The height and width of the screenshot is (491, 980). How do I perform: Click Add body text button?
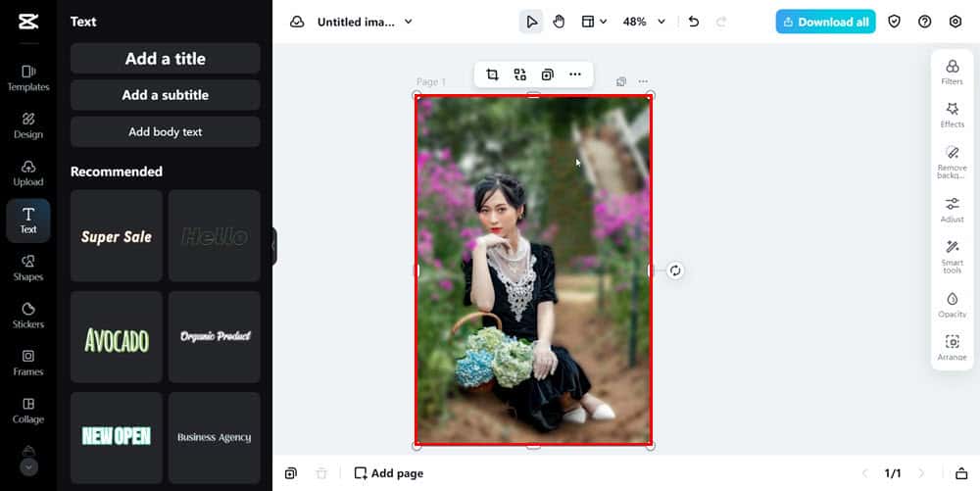165,131
